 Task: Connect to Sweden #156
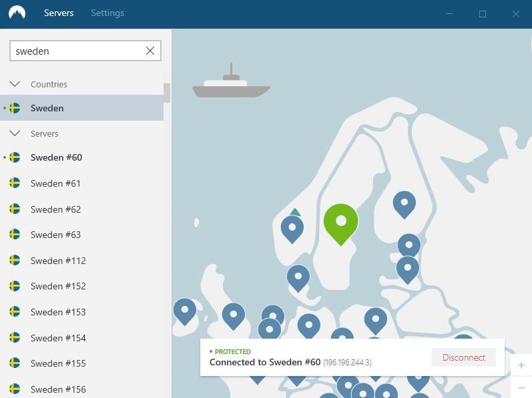81,389
